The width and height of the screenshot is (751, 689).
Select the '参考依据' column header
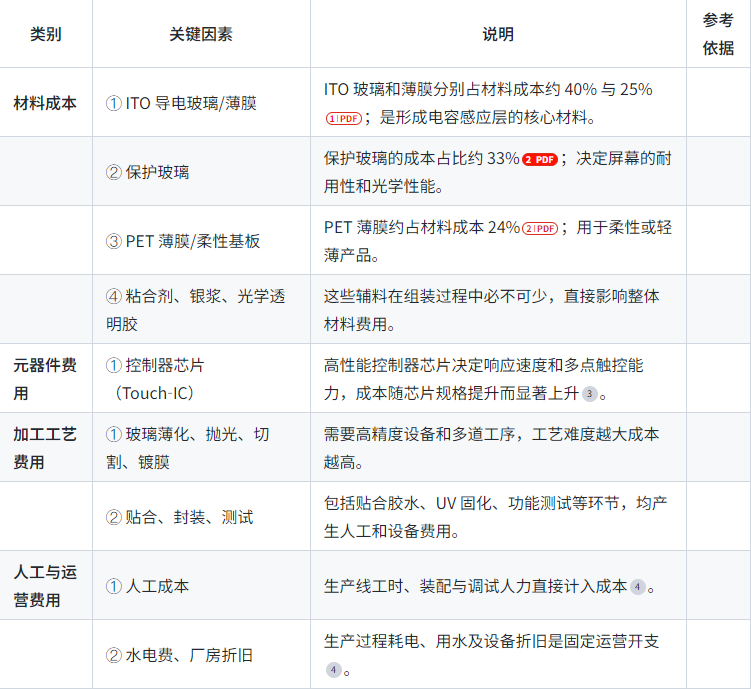click(718, 34)
